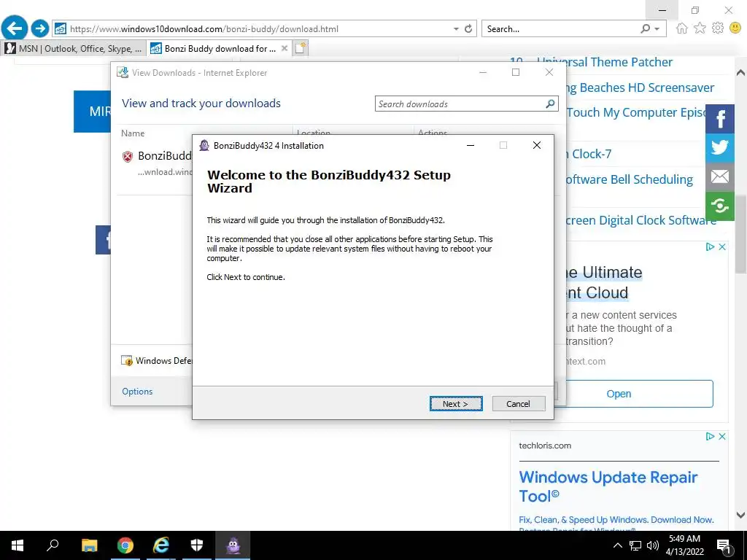Open Favorites star icon
The width and height of the screenshot is (747, 560).
pyautogui.click(x=700, y=28)
